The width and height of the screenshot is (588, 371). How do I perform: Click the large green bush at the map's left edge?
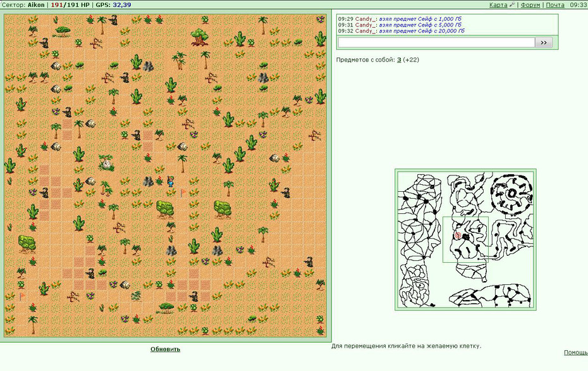[27, 244]
